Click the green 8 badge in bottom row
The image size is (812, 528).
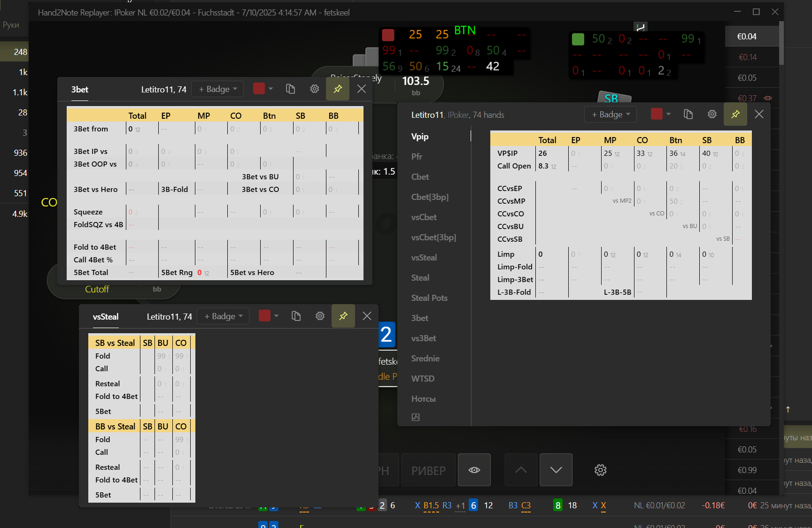[558, 505]
